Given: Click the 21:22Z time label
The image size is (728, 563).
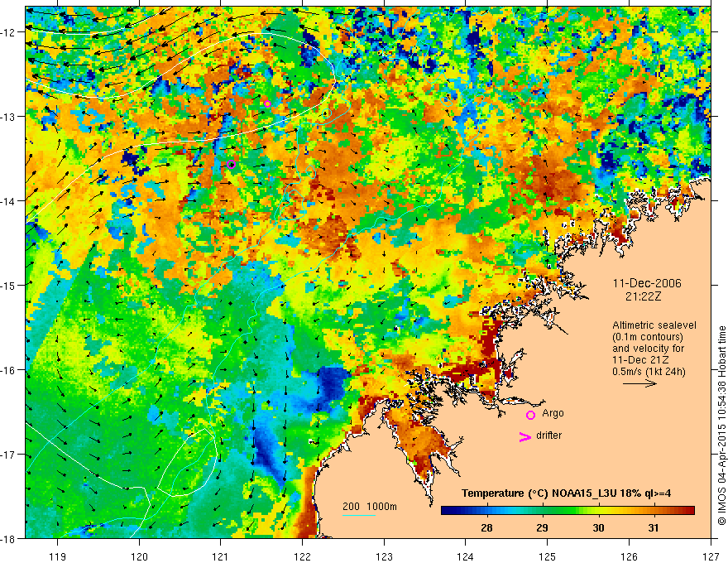Looking at the screenshot, I should (643, 296).
